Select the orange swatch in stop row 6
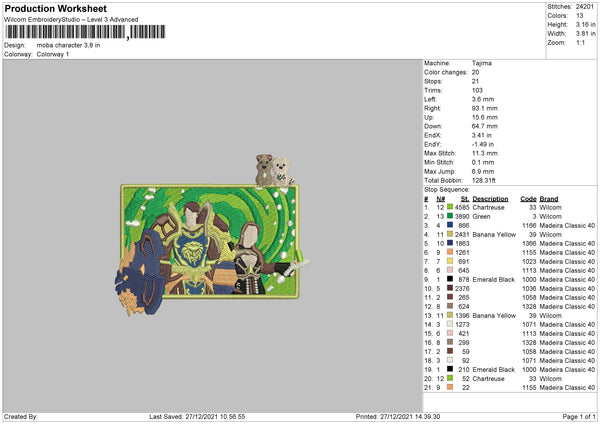 [450, 253]
